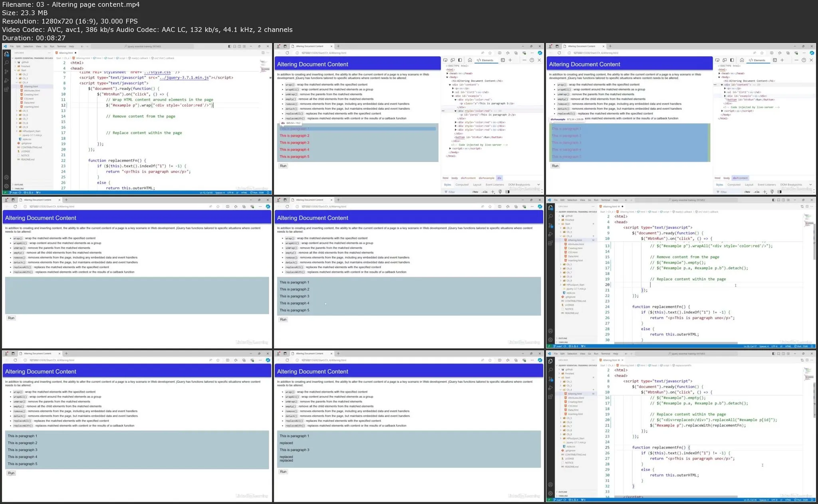Click Accounts icon in middle-right VS Code frame
The height and width of the screenshot is (504, 818).
tap(550, 331)
